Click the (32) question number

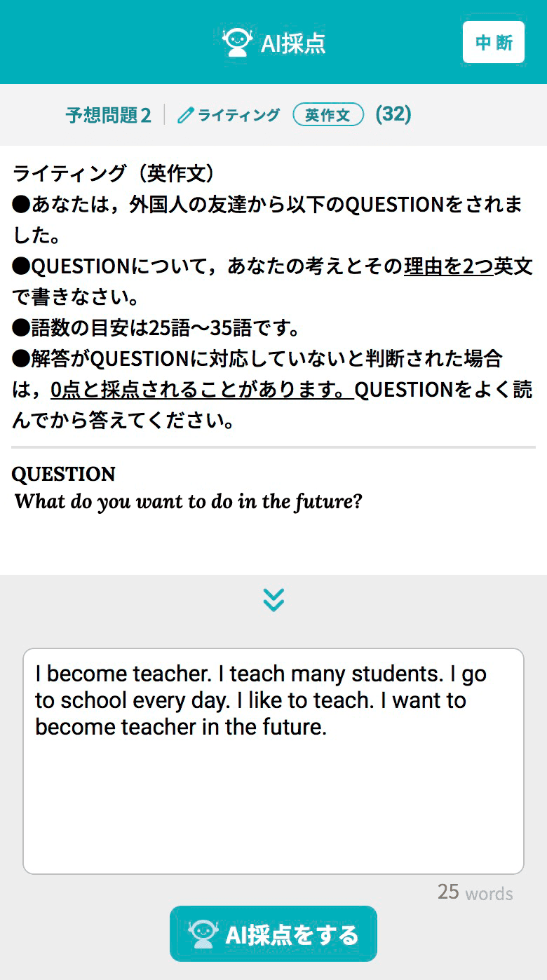click(x=393, y=114)
